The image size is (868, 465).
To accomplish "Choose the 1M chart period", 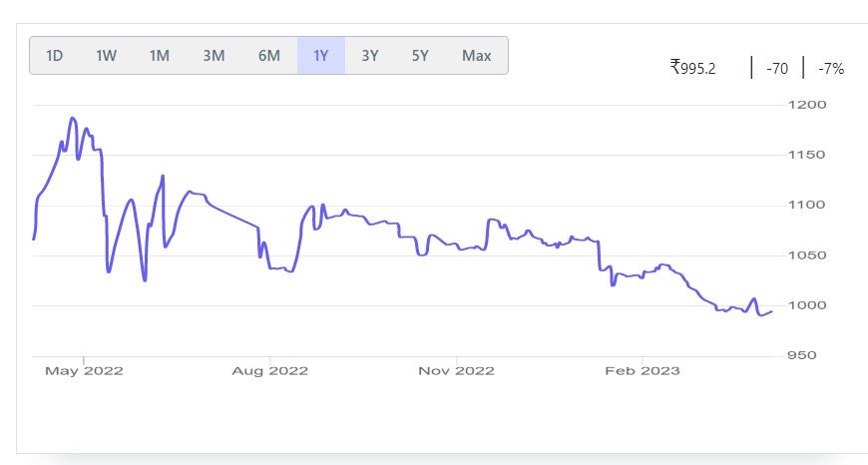I will tap(159, 55).
